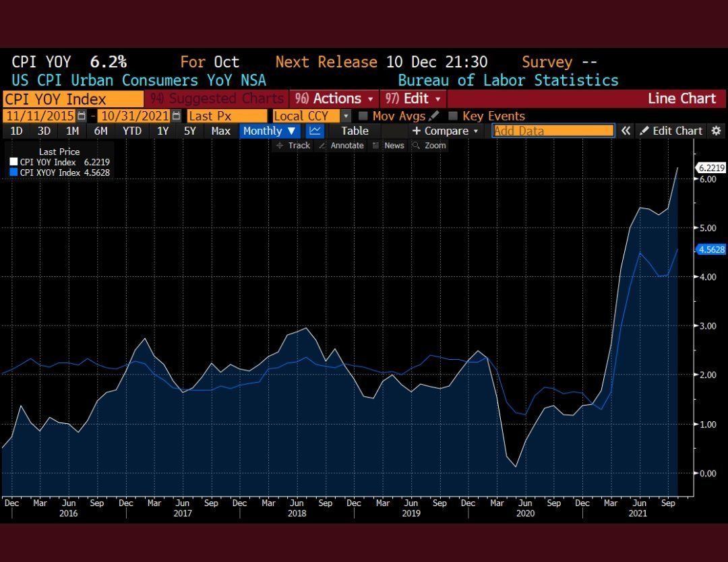Screen dimensions: 728x562
Task: Expand the Compare dropdown
Action: [x=446, y=131]
